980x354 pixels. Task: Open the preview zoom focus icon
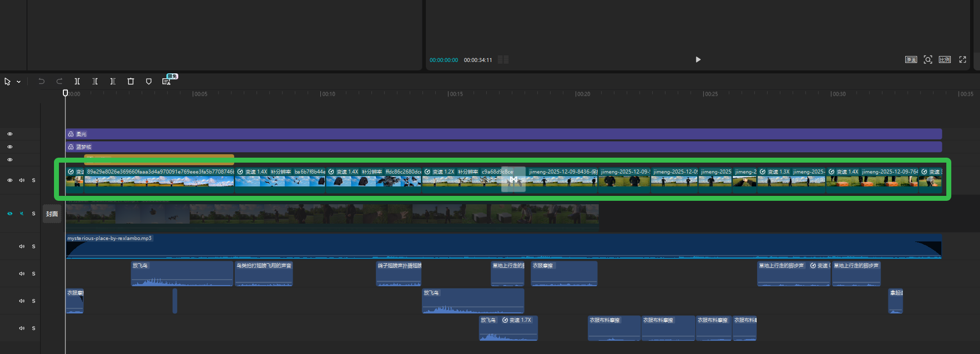(928, 59)
